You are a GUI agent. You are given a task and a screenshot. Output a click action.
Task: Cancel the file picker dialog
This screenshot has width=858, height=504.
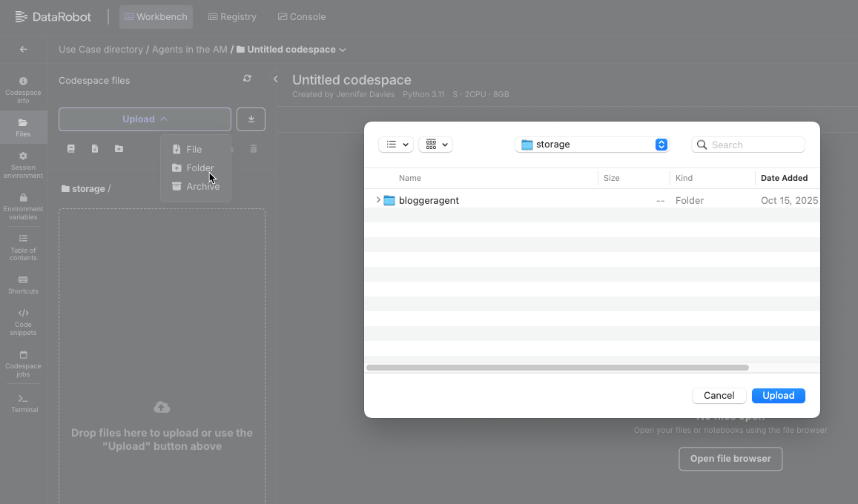point(719,396)
